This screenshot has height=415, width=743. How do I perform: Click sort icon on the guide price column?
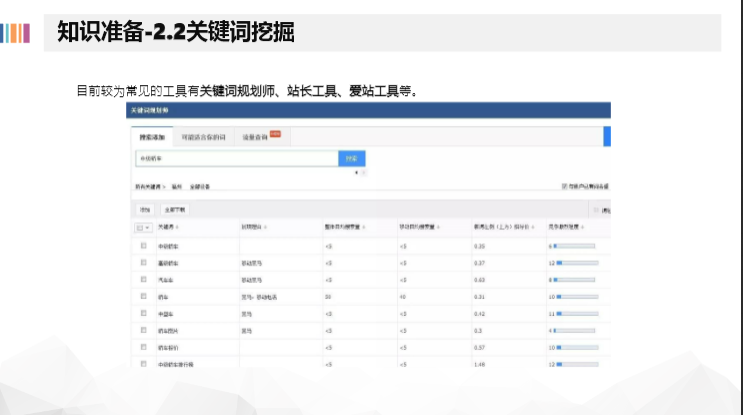tap(528, 228)
